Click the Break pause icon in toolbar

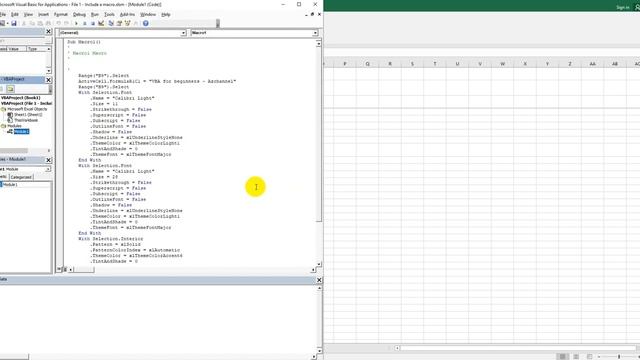point(84,23)
